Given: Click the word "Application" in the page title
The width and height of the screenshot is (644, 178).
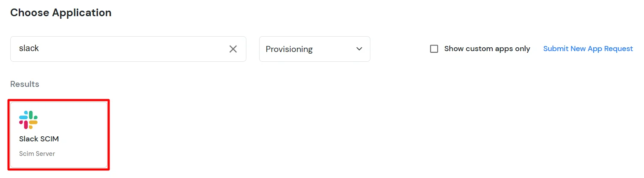Looking at the screenshot, I should pos(81,13).
